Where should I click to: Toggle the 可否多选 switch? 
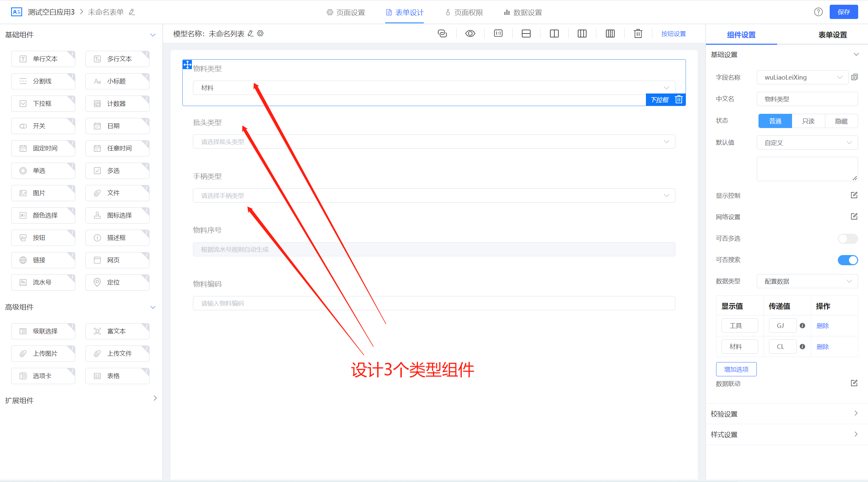848,238
